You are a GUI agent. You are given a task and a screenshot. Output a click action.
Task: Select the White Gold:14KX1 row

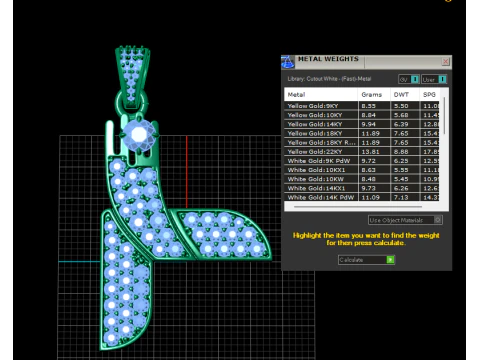[363, 188]
